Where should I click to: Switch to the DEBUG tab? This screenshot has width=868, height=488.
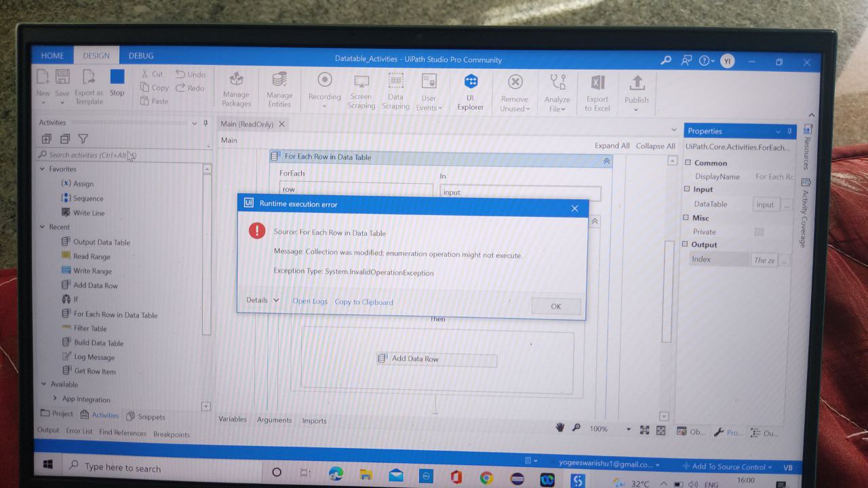(141, 56)
